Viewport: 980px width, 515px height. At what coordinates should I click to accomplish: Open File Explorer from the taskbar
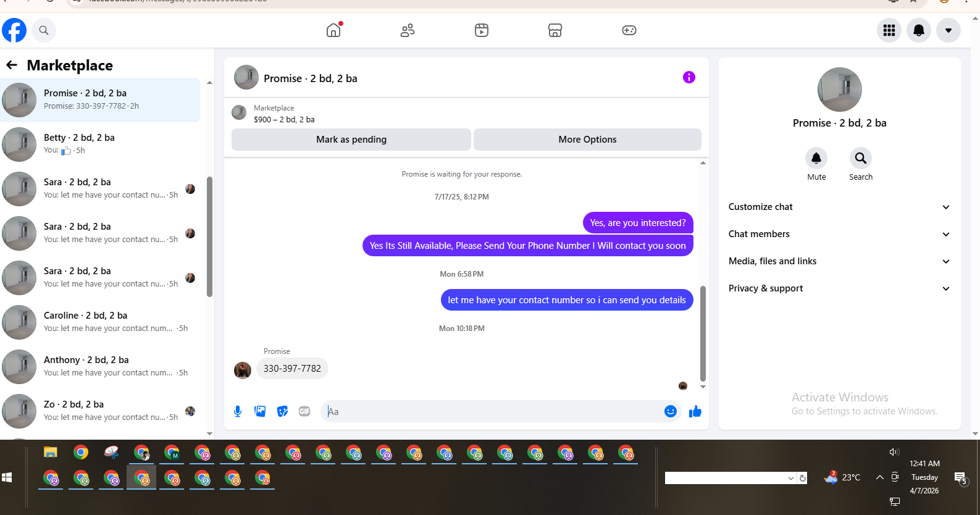(51, 453)
